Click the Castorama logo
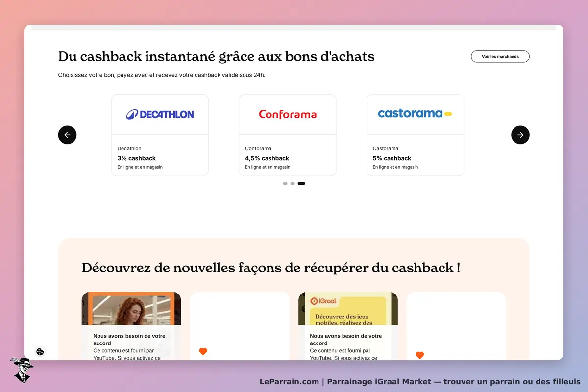The image size is (588, 392). (x=415, y=113)
